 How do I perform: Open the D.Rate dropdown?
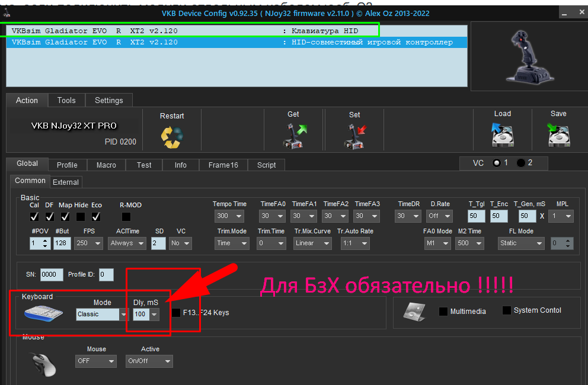pos(440,216)
